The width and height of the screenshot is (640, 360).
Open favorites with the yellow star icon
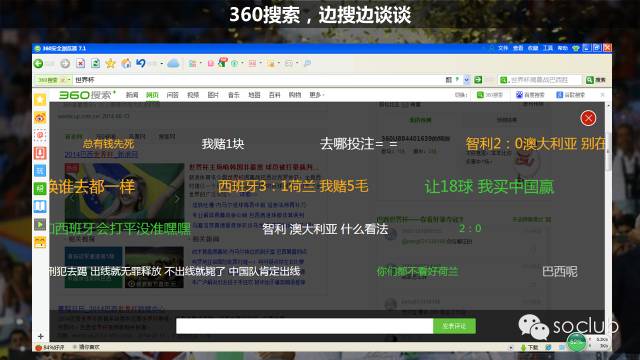coord(111,63)
